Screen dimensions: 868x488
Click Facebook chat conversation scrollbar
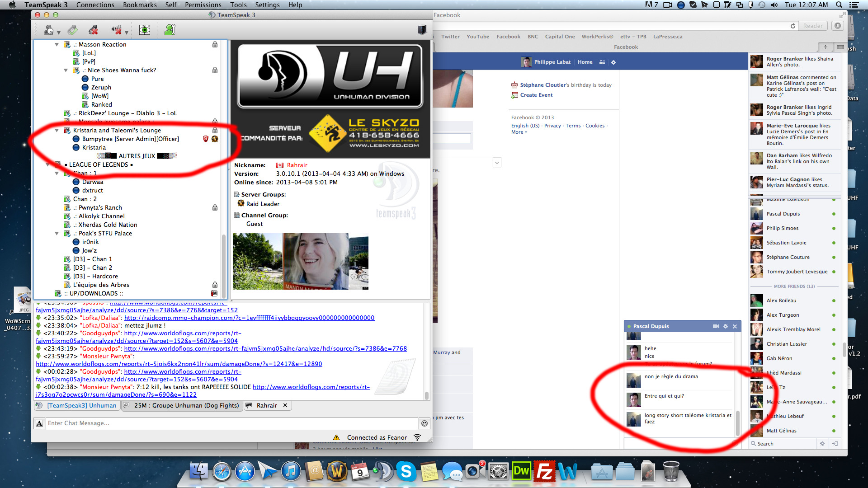coord(737,422)
